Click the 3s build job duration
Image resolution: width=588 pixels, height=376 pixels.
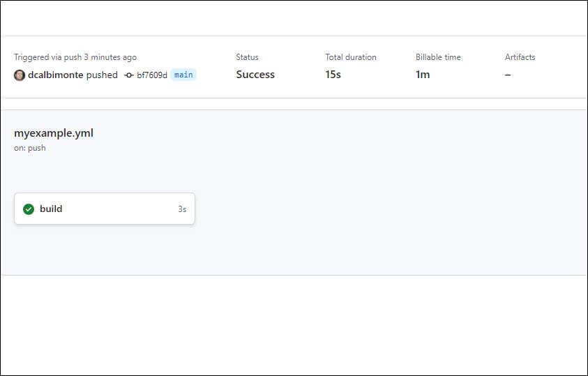(182, 209)
